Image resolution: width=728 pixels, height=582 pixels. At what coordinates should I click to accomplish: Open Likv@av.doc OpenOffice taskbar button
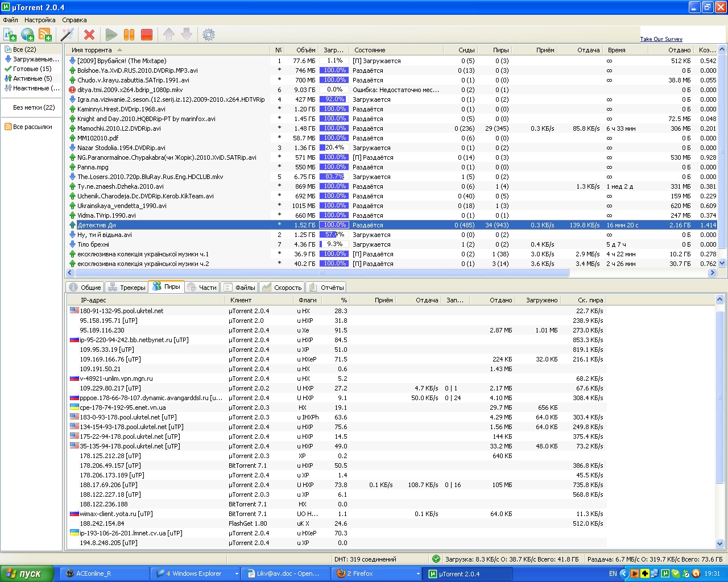pos(286,573)
